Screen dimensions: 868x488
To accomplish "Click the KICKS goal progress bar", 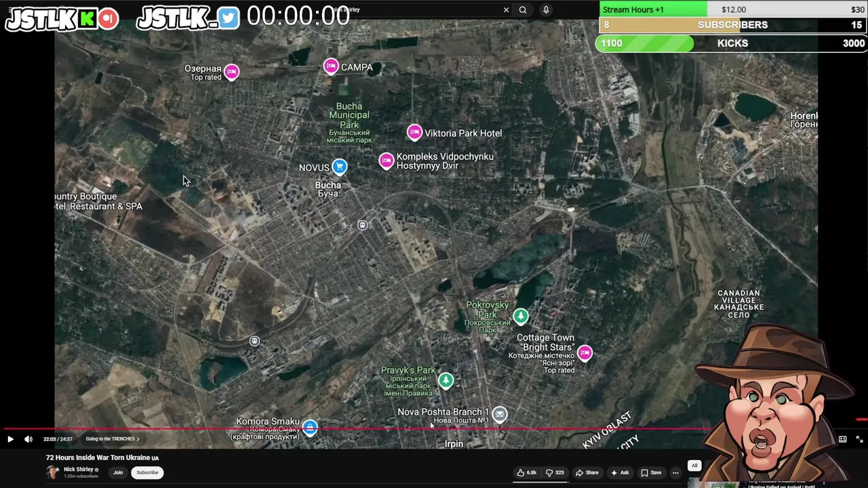I will [731, 43].
